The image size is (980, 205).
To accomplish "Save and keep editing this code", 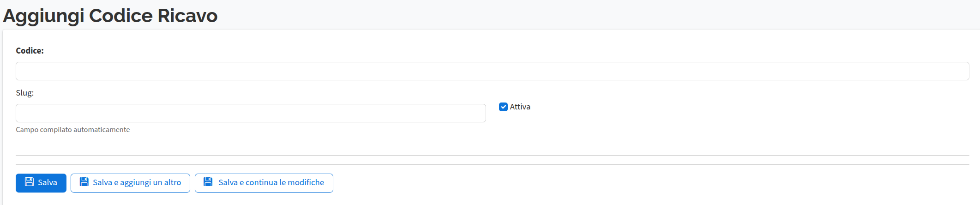I will [264, 183].
